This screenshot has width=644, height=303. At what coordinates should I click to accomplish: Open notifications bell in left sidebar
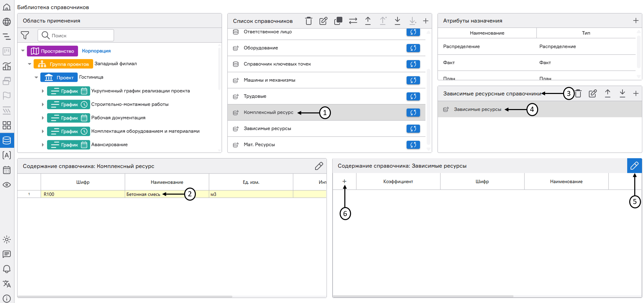point(7,269)
